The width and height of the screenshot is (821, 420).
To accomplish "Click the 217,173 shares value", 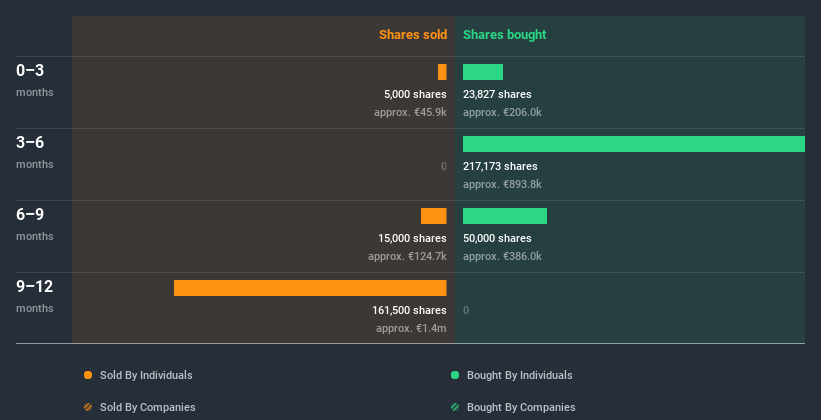I will [500, 166].
